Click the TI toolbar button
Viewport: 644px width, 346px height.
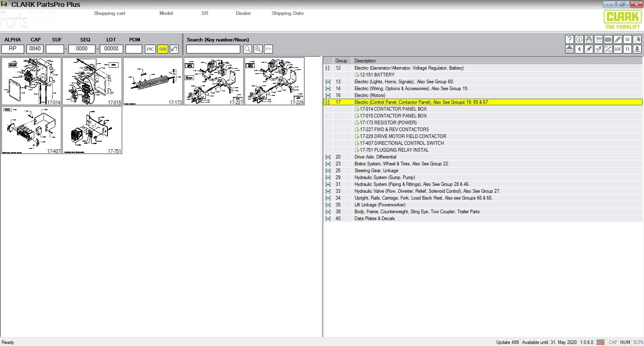[x=627, y=49]
